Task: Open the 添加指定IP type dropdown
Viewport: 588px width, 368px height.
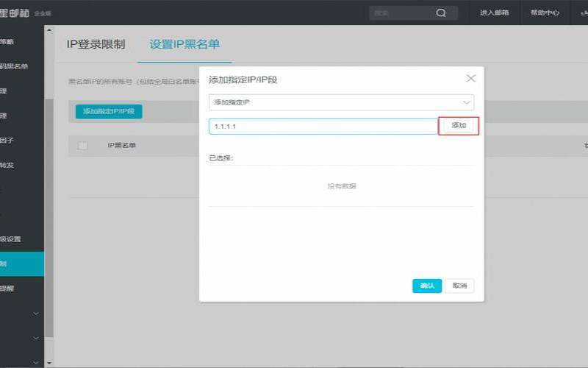Action: pos(341,102)
